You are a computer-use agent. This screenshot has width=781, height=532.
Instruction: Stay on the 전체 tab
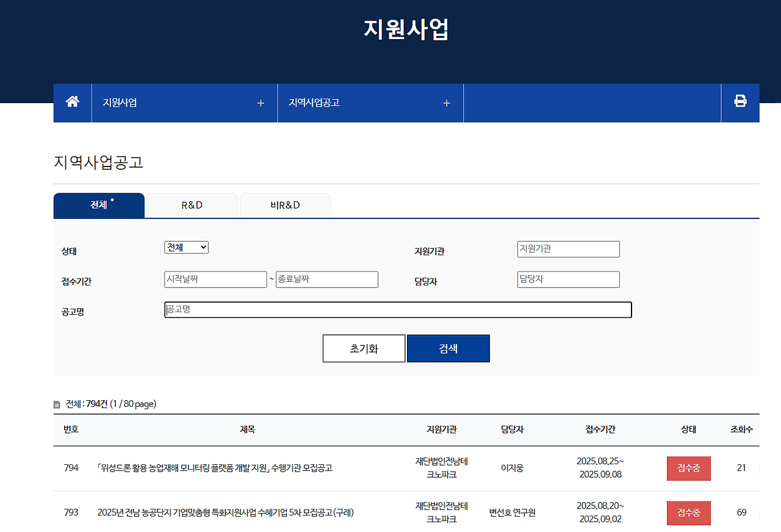click(x=98, y=206)
